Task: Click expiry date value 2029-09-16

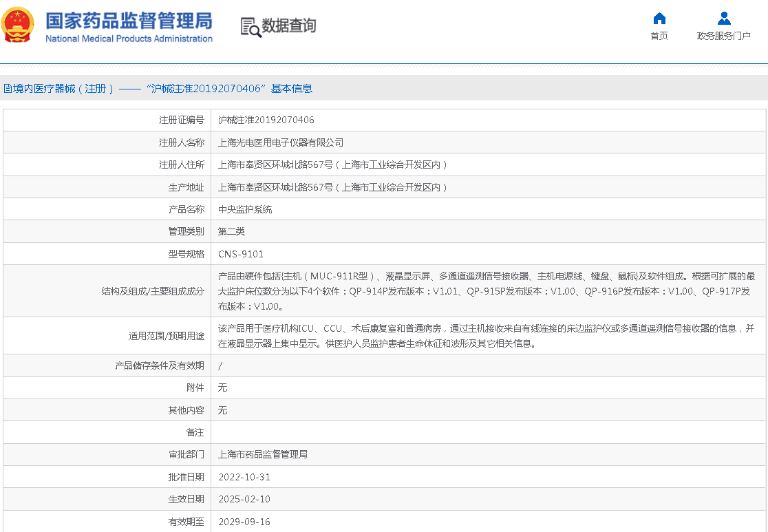Action: tap(244, 522)
